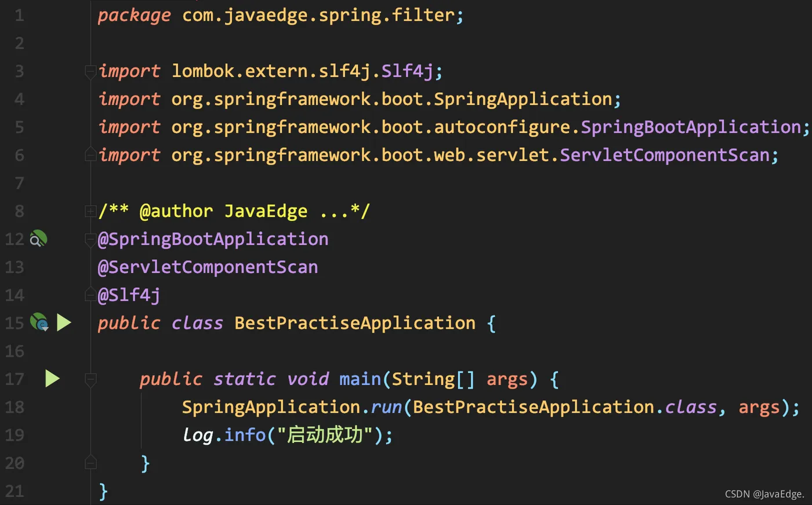Screen dimensions: 812x505
Task: Click the Spring gutter icon on line 15
Action: 39,322
